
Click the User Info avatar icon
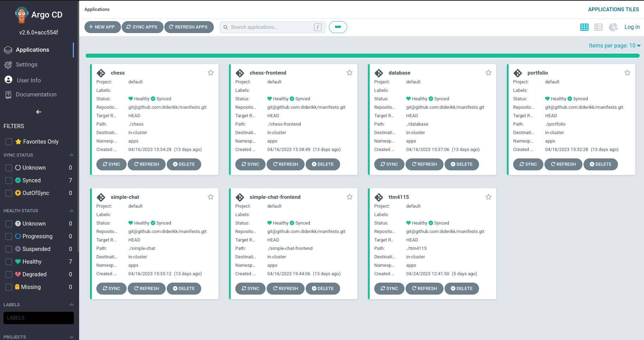click(x=8, y=80)
